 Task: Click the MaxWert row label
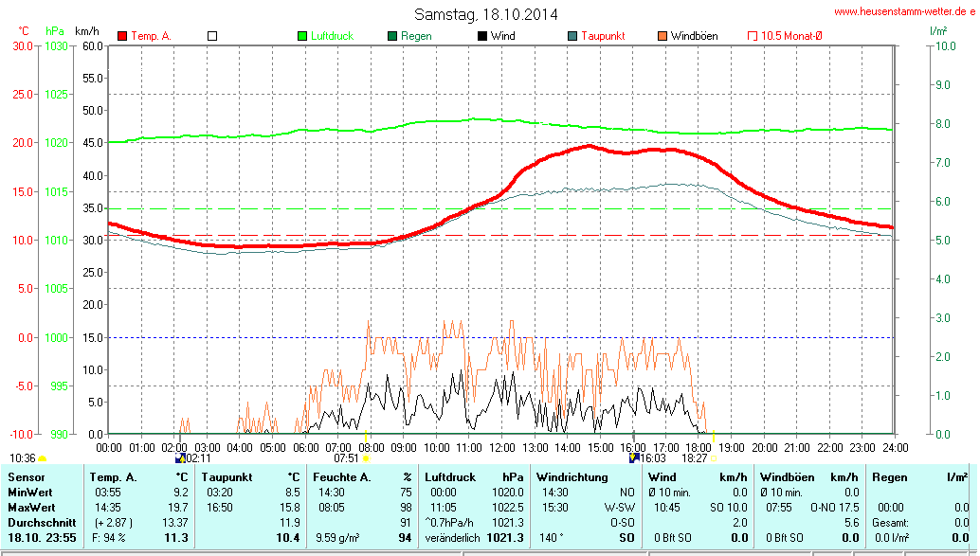(x=31, y=508)
